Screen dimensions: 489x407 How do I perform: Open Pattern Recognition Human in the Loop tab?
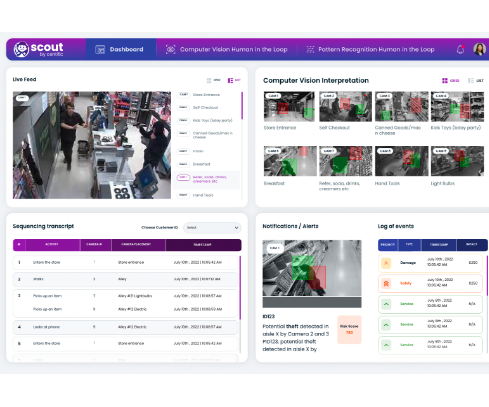(x=370, y=49)
